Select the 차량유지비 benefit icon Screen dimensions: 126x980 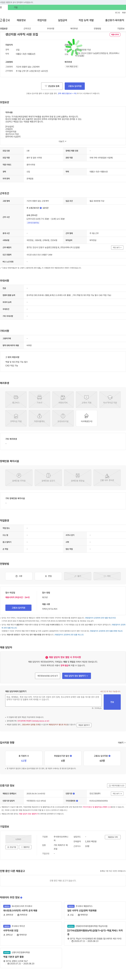point(63,399)
